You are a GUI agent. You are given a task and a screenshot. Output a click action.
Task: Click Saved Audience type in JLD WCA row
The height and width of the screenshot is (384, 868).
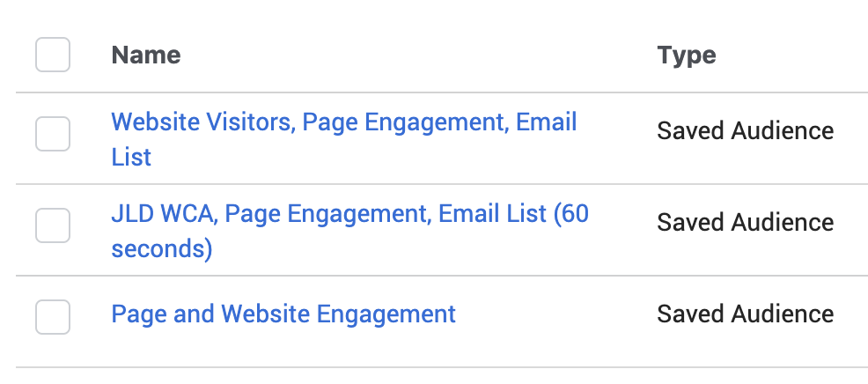[745, 223]
